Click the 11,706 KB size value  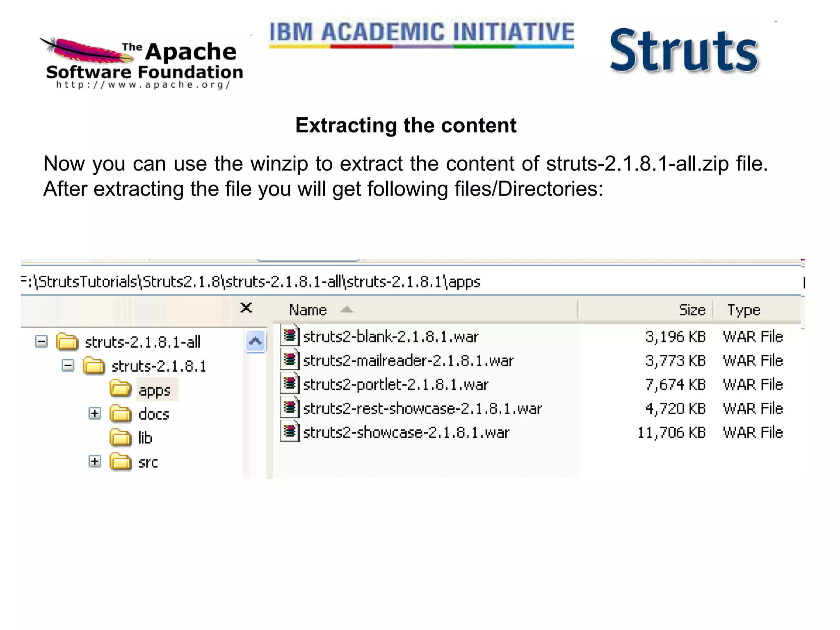click(671, 433)
